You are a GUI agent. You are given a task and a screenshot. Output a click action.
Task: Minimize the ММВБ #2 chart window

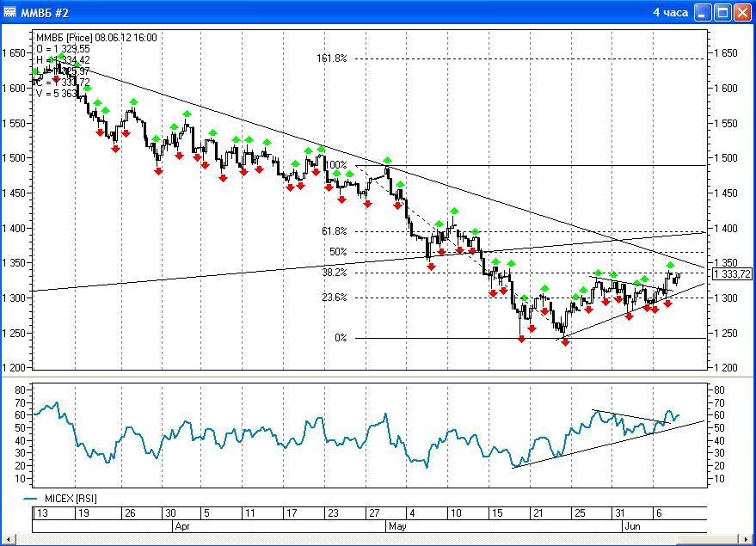point(703,13)
